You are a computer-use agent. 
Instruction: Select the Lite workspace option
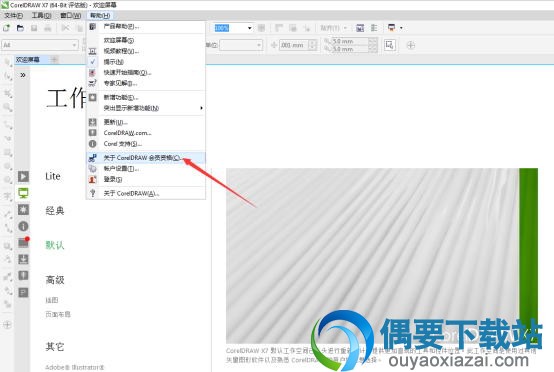click(x=53, y=176)
